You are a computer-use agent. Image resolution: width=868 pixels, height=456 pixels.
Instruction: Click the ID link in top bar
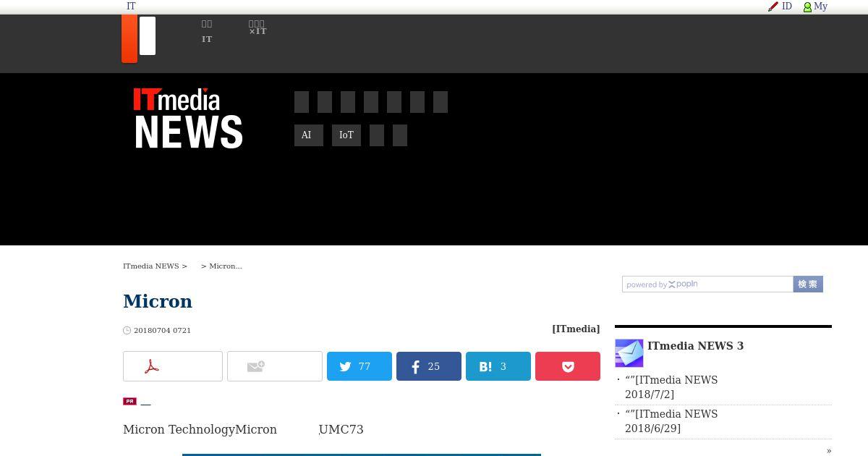pyautogui.click(x=787, y=6)
